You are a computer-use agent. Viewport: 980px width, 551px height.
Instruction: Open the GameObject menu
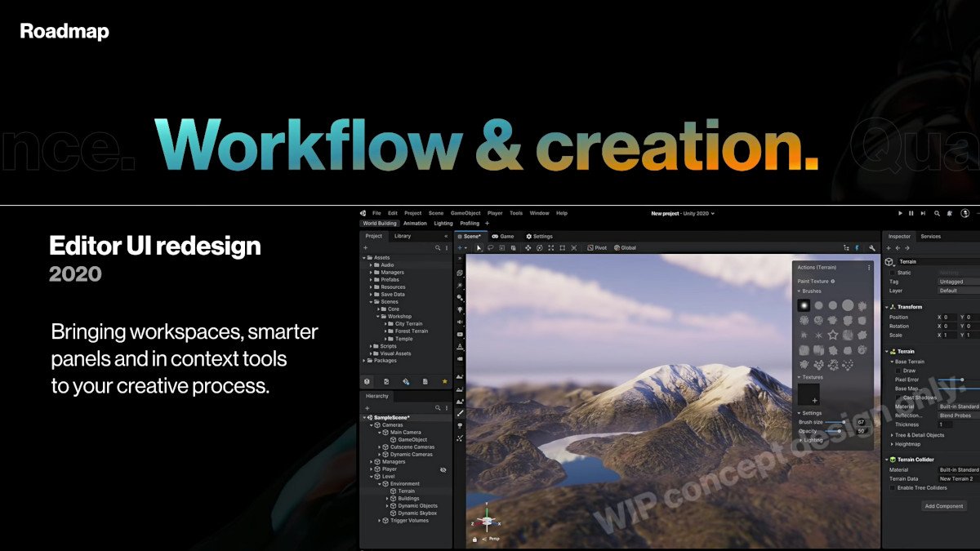[x=465, y=213]
